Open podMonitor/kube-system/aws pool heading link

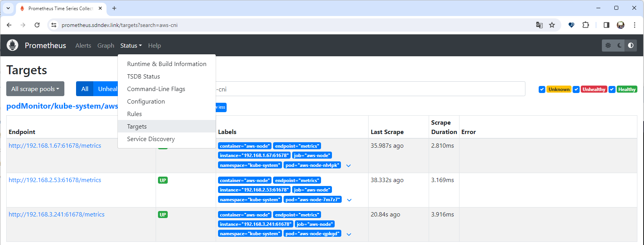62,106
